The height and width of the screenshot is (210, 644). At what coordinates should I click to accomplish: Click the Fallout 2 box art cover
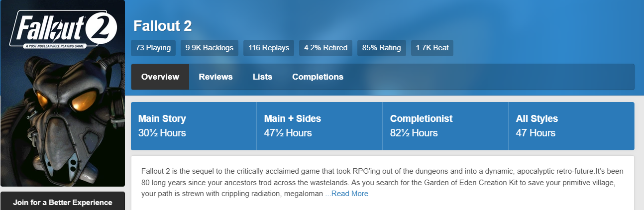click(63, 94)
